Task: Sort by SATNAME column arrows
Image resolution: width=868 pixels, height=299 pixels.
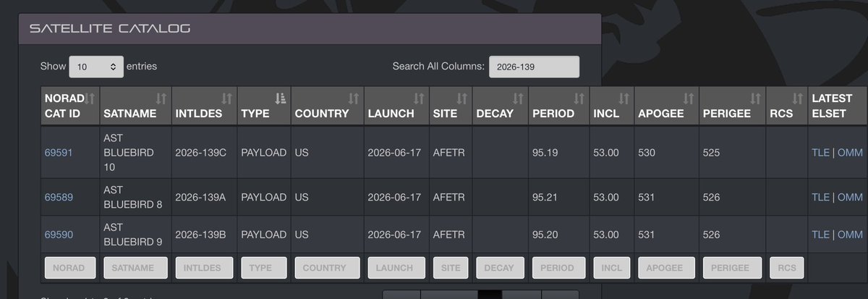Action: [x=161, y=98]
